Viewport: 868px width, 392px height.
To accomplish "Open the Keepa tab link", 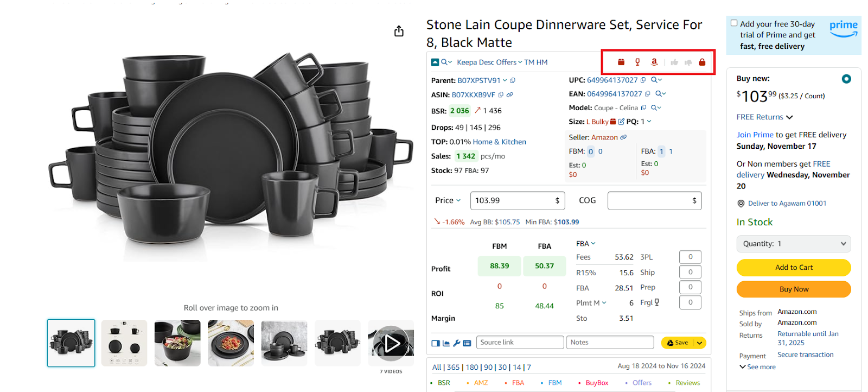I will pos(468,62).
